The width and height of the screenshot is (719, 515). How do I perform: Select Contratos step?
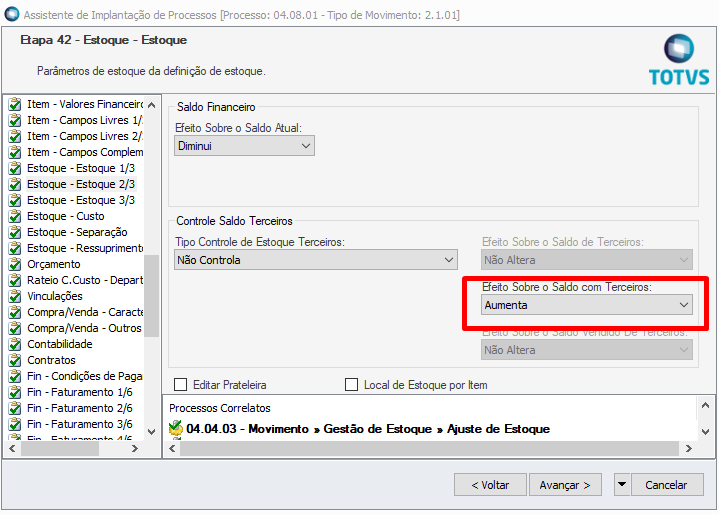[x=51, y=360]
